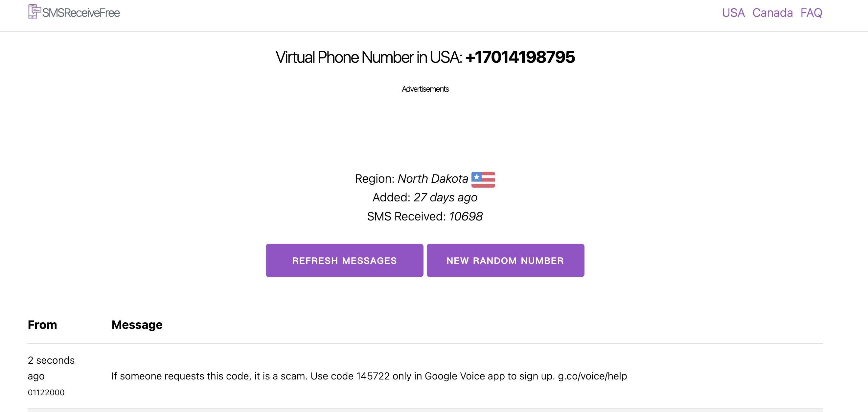Click the From column header

(x=42, y=325)
